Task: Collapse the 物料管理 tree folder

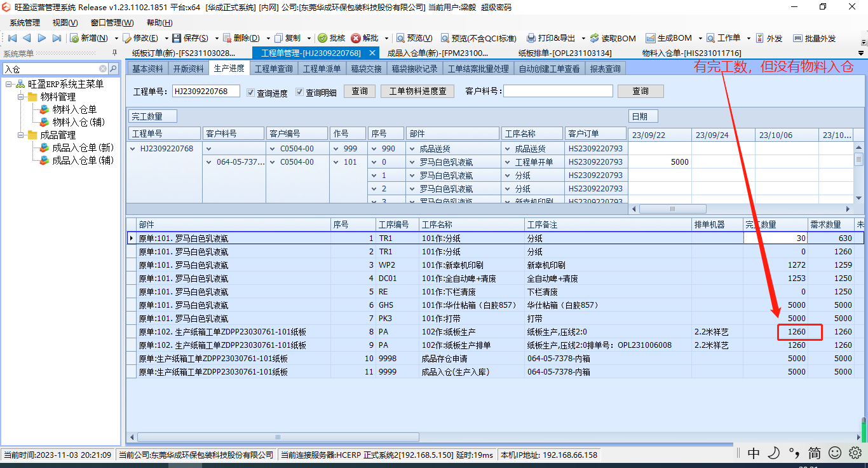Action: (x=21, y=97)
